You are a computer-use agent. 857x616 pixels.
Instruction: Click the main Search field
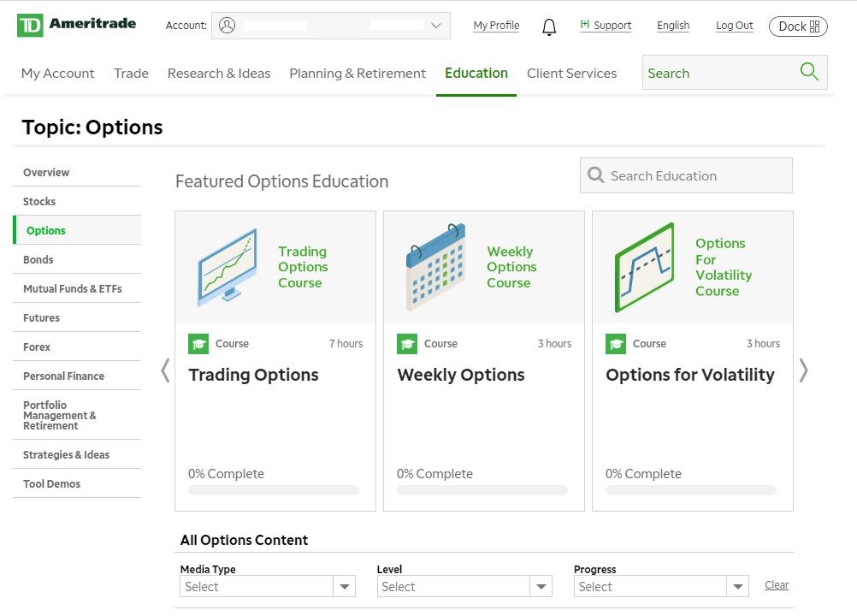point(735,72)
